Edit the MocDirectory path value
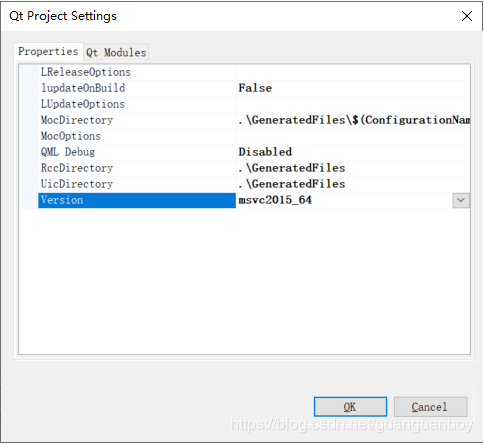 click(353, 120)
